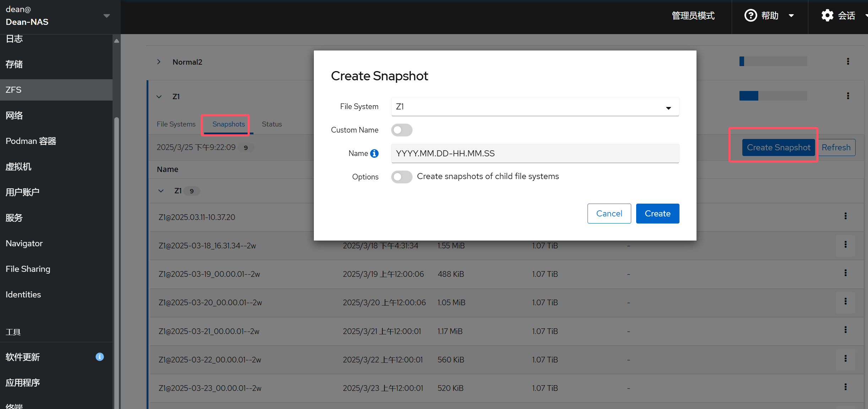This screenshot has width=868, height=409.
Task: Open the File System Z1 dropdown
Action: coord(535,107)
